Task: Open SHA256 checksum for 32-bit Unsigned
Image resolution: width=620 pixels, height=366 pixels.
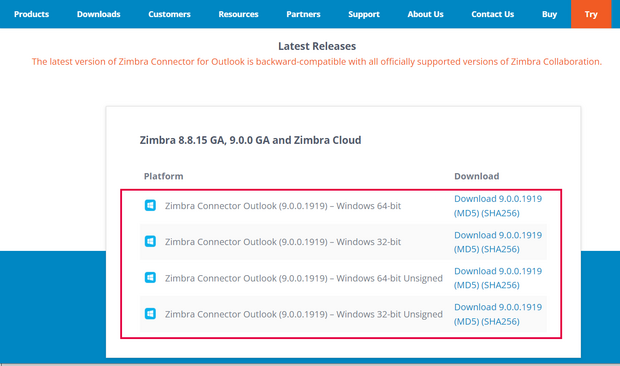Action: point(500,321)
